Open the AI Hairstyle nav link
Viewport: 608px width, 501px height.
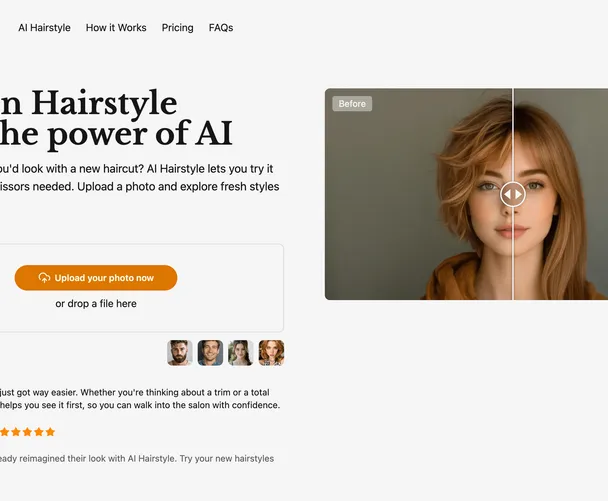(x=44, y=28)
